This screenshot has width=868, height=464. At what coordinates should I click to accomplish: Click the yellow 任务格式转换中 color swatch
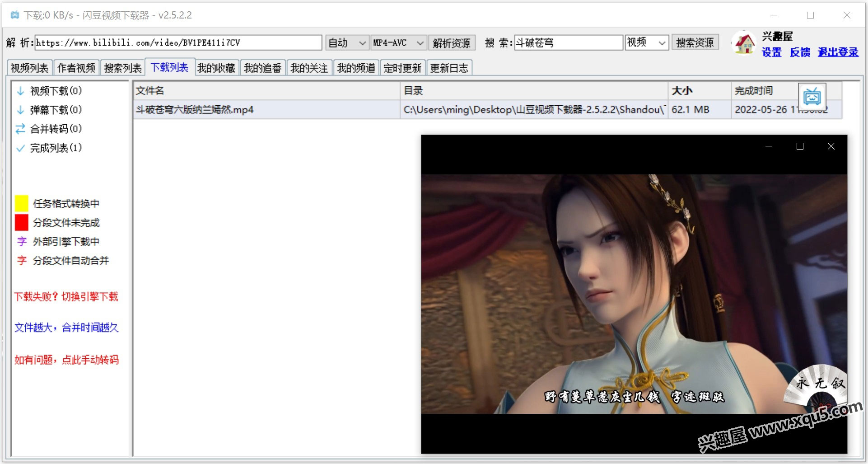click(22, 203)
